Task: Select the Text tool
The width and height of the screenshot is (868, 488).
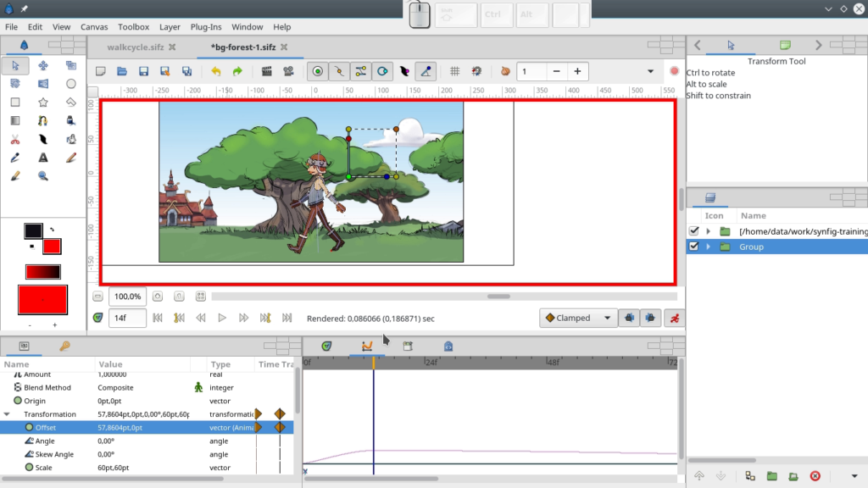Action: pos(42,158)
